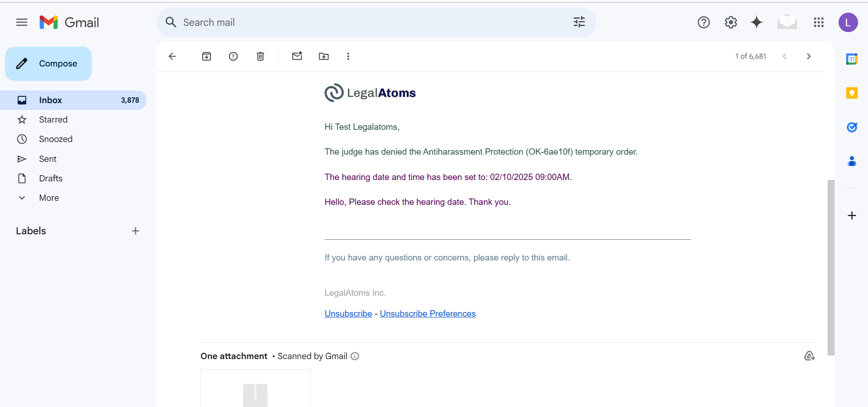Open the attachment thumbnail
The image size is (868, 407).
pos(255,388)
